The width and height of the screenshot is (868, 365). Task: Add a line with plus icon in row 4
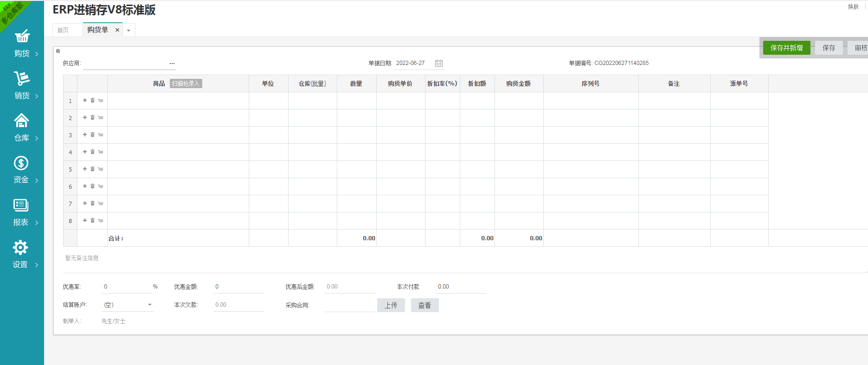85,152
